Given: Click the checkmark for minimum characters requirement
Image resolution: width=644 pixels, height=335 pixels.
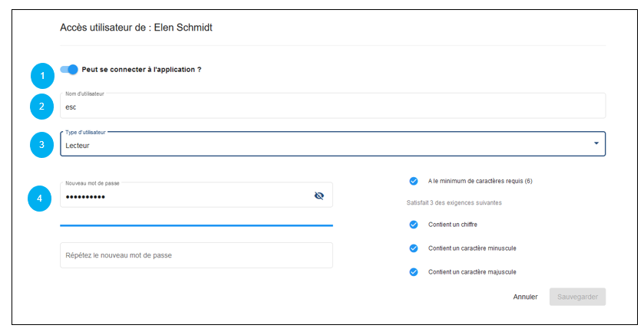Looking at the screenshot, I should click(414, 182).
